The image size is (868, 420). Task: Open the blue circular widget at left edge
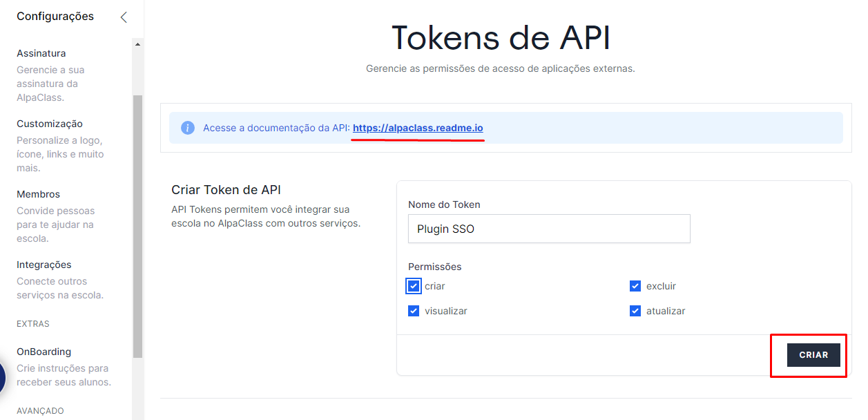point(2,377)
